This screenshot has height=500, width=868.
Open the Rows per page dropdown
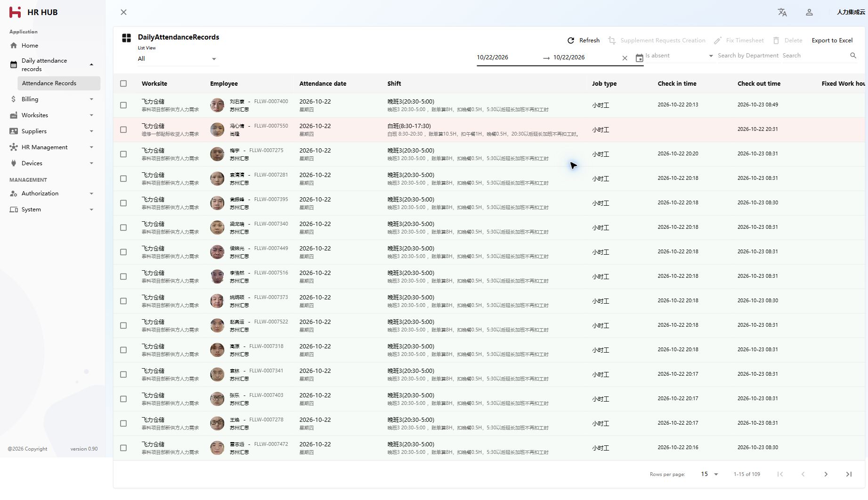(709, 474)
